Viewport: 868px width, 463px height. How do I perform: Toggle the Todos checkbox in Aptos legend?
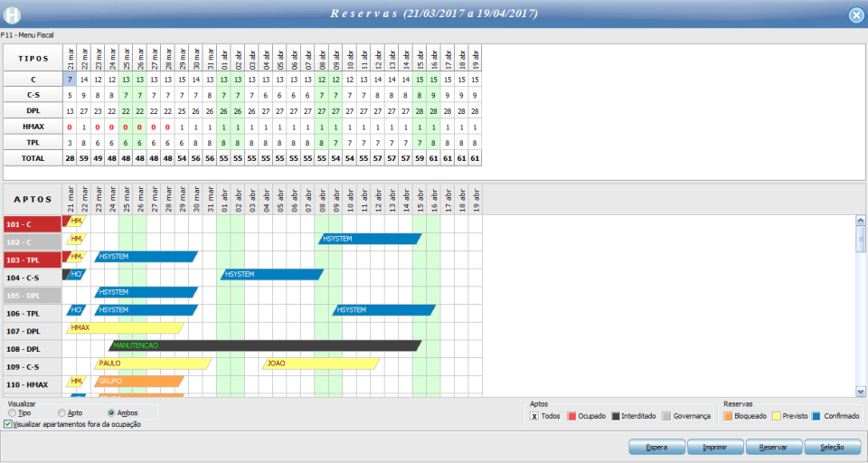pos(534,416)
